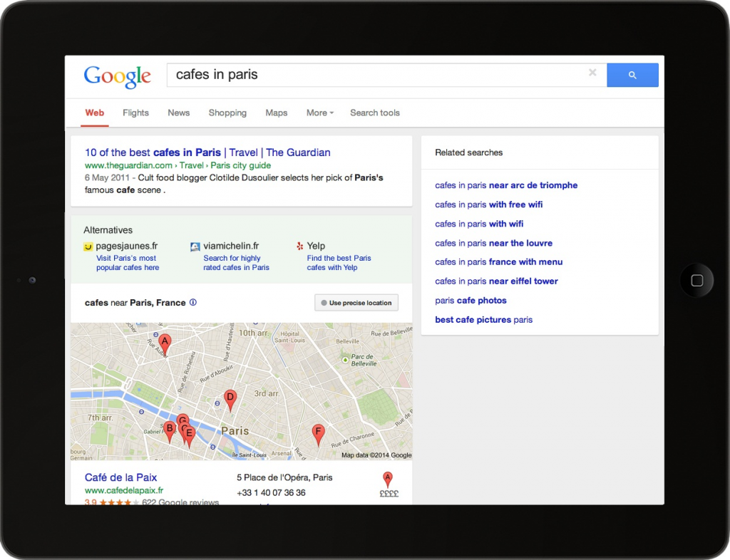Open the Guardian's '10 of the best cafes in Paris' result
Viewport: 730px width, 560px height.
(207, 152)
